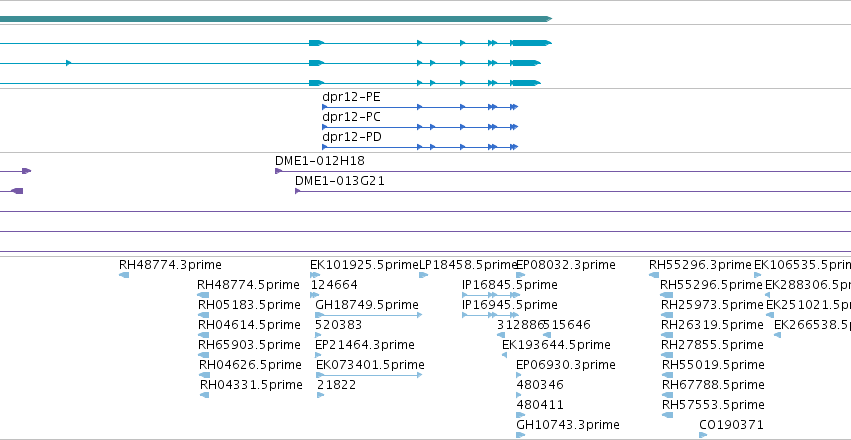
Task: Select the IP16945.5prime EST label
Action: pos(510,305)
